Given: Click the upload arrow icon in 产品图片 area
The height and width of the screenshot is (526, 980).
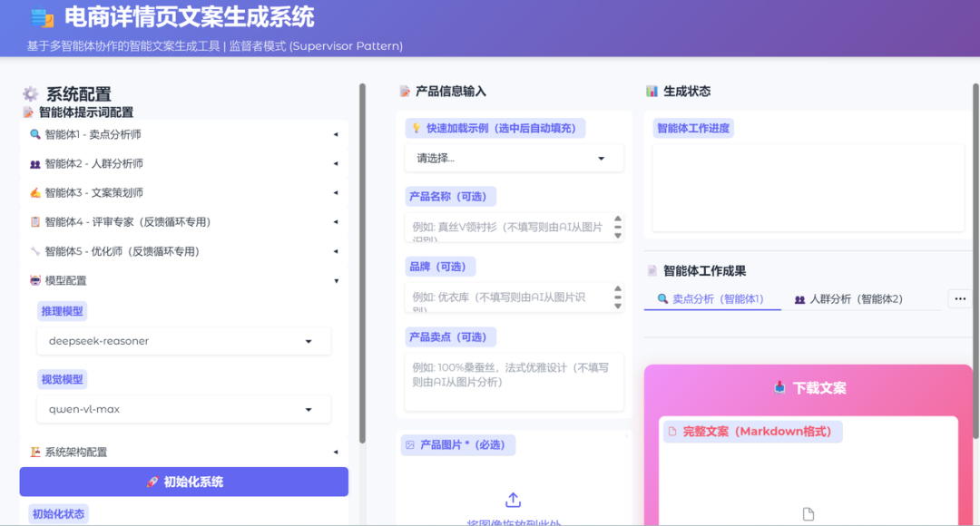Looking at the screenshot, I should 513,500.
